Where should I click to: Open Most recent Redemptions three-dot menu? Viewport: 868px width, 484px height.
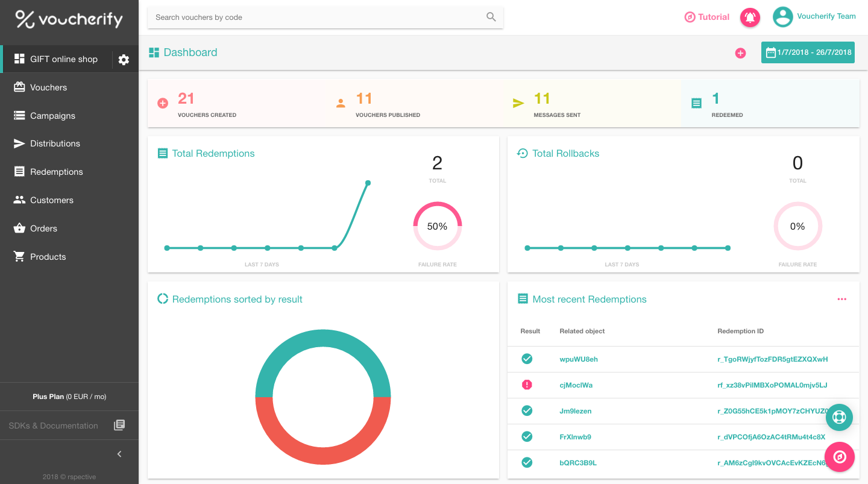pos(841,299)
